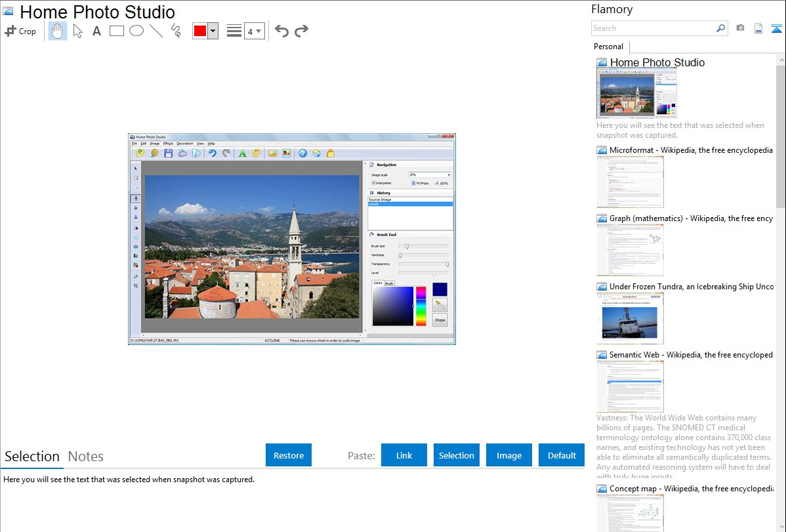This screenshot has width=786, height=532.
Task: Open Home Photo Studio entry in list
Action: (x=657, y=63)
